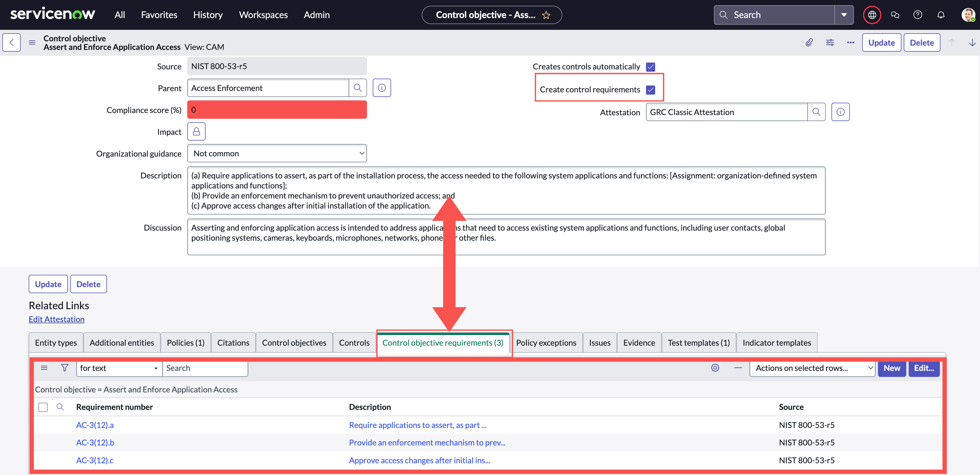Check the select-all rows checkbox
980x475 pixels.
(43, 407)
